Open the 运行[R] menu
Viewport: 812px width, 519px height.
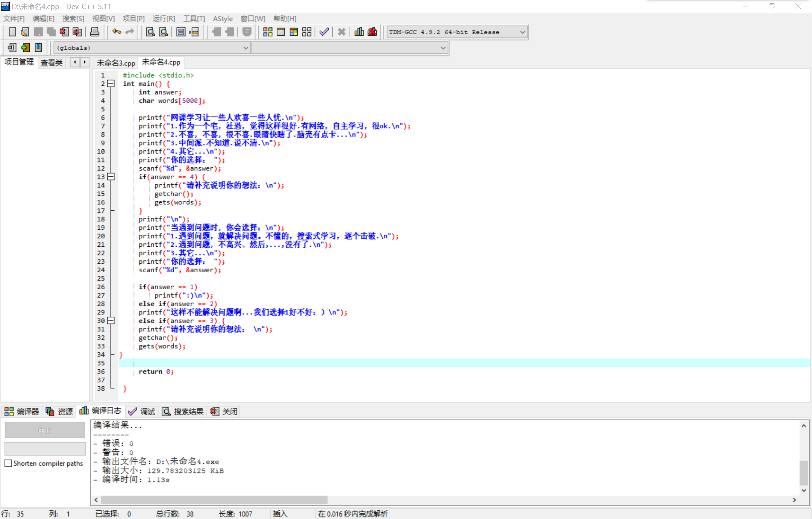pos(164,18)
